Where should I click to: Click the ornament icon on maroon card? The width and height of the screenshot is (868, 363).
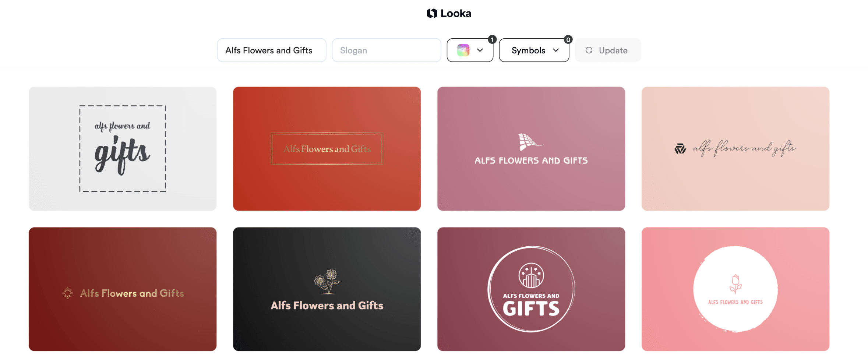(x=68, y=293)
